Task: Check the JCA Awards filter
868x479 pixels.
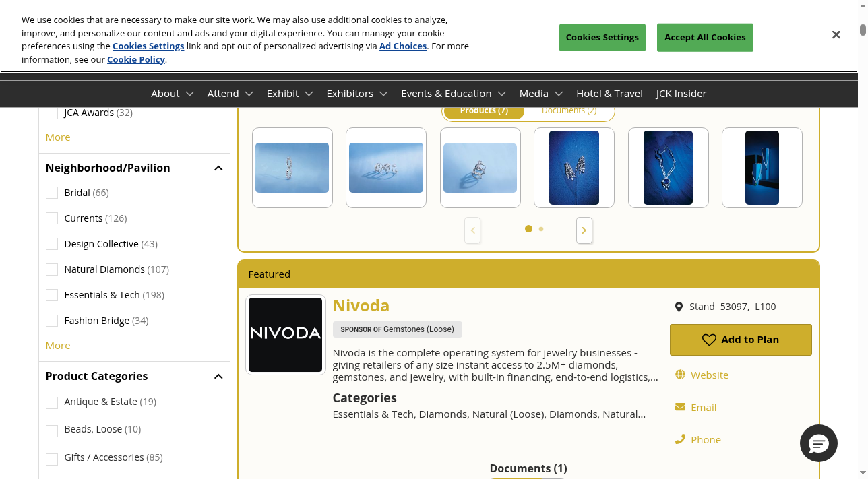Action: point(52,113)
